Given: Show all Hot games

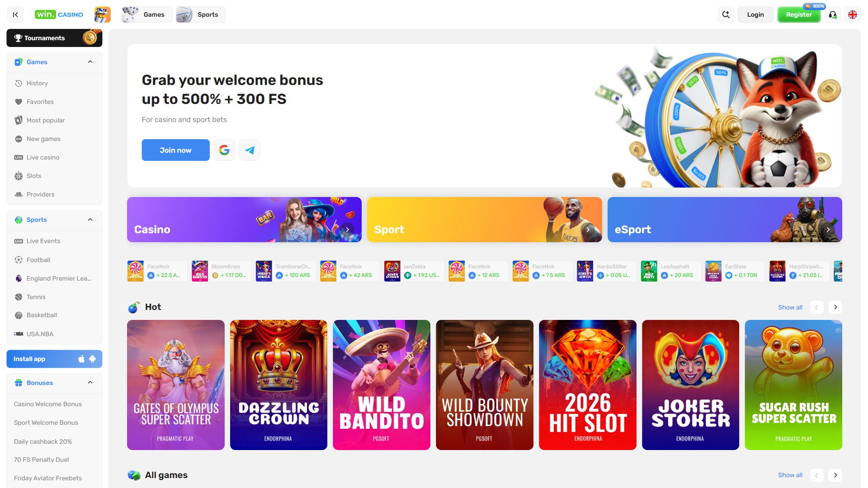Looking at the screenshot, I should coord(790,307).
